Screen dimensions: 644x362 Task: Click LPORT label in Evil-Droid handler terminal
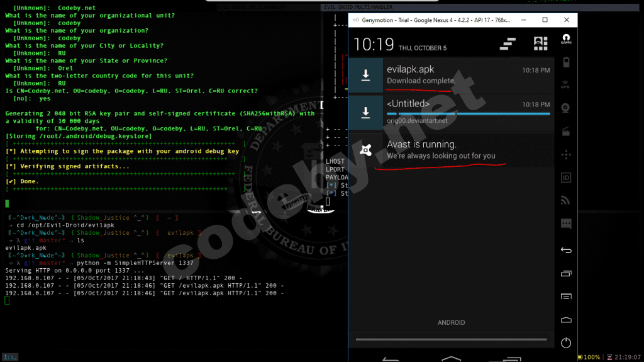click(335, 169)
